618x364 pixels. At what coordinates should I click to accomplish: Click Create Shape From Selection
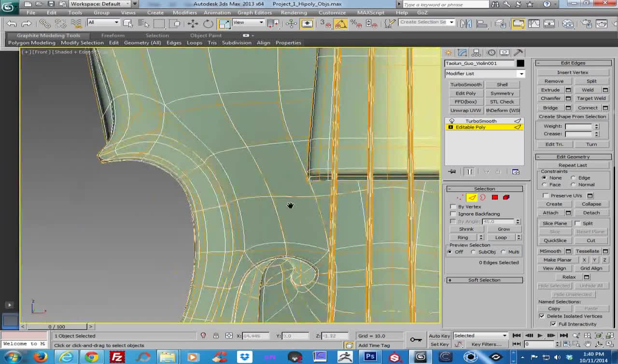[x=573, y=117]
